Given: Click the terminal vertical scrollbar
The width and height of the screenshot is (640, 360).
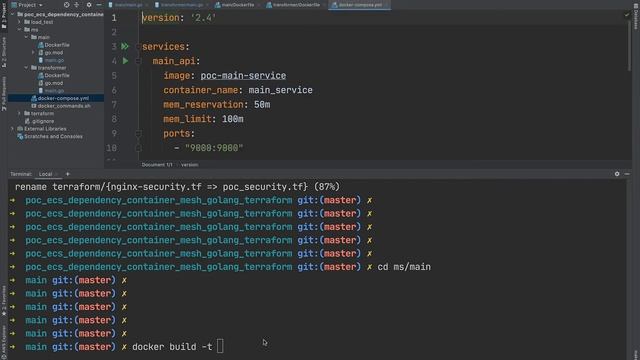Looking at the screenshot, I should coord(629,269).
